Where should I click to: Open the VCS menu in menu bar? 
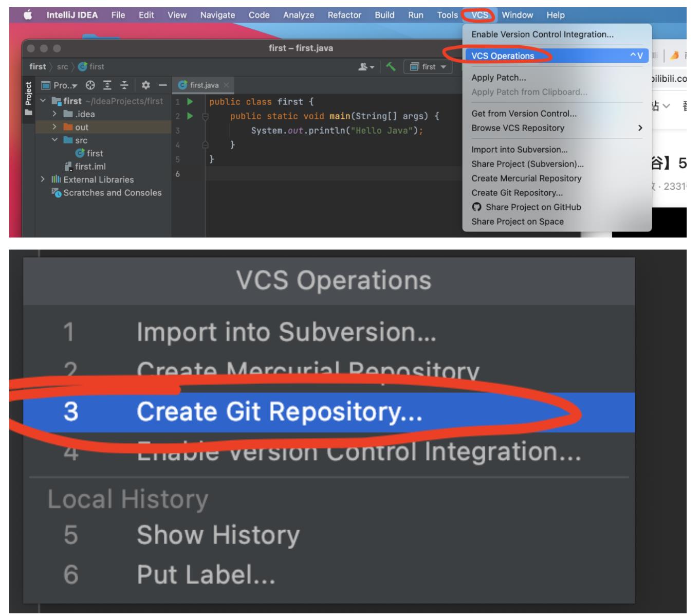click(x=480, y=15)
